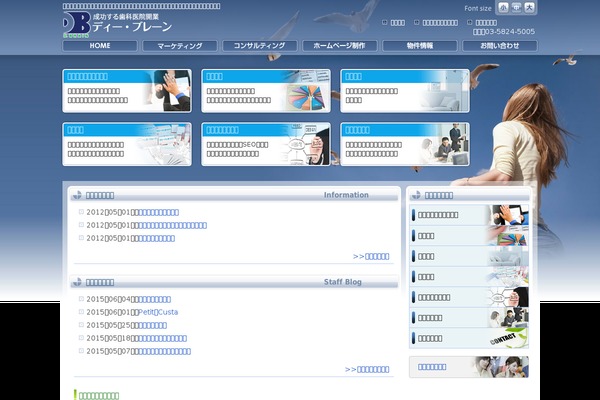
Task: Open the large card with pie chart image
Action: pyautogui.click(x=266, y=91)
